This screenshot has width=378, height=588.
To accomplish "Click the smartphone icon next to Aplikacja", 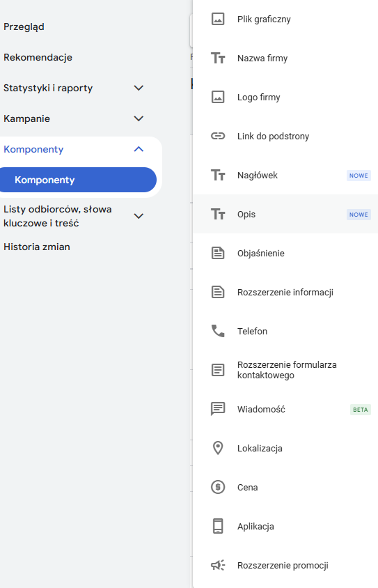I will click(x=218, y=526).
